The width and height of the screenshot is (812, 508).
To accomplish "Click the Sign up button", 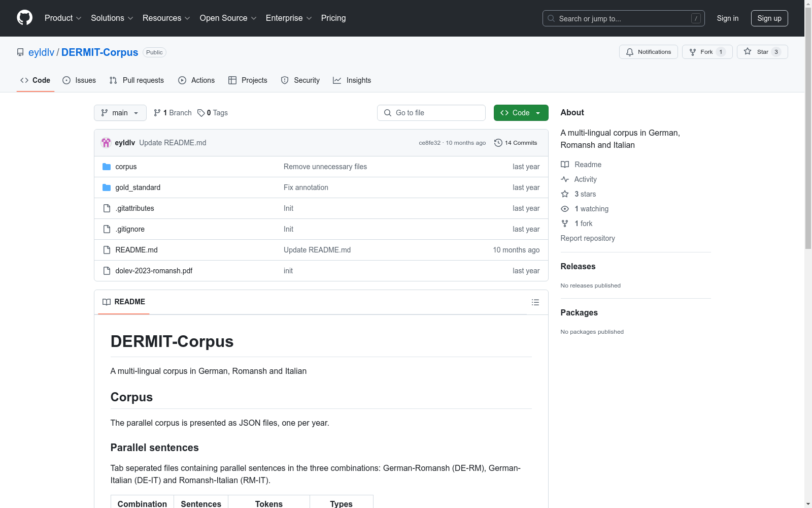I will (x=769, y=18).
